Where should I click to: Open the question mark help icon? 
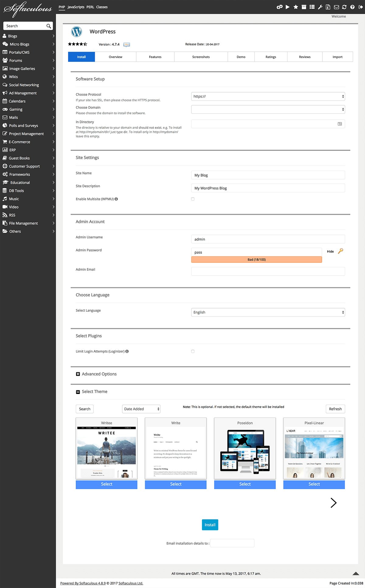pos(352,7)
